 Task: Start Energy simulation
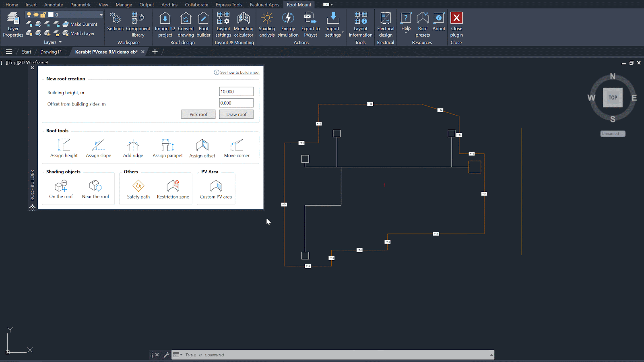pyautogui.click(x=288, y=25)
